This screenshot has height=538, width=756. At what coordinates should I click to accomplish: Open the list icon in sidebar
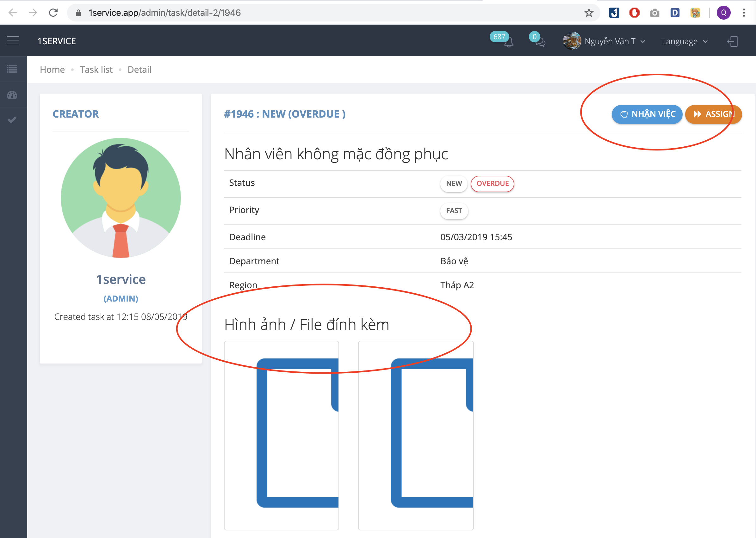point(12,69)
